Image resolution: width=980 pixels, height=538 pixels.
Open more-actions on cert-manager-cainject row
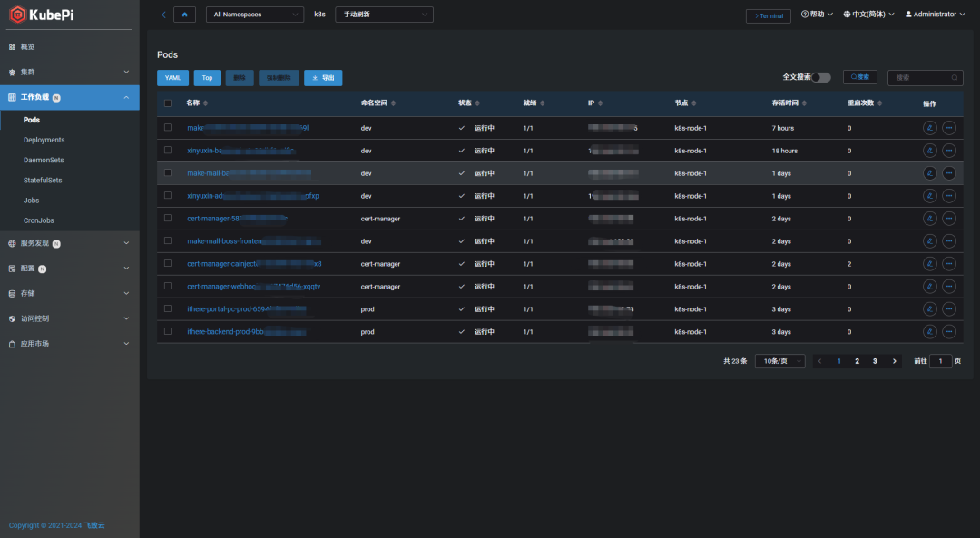(x=949, y=264)
